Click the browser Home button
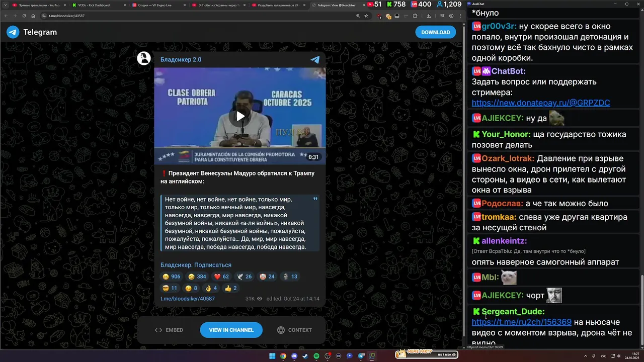The width and height of the screenshot is (644, 362). pos(33,16)
